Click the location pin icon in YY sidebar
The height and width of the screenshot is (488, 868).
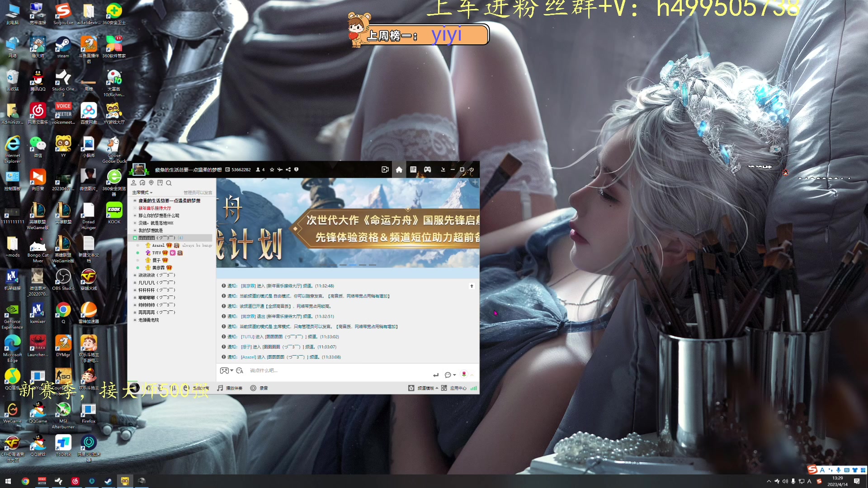[151, 183]
